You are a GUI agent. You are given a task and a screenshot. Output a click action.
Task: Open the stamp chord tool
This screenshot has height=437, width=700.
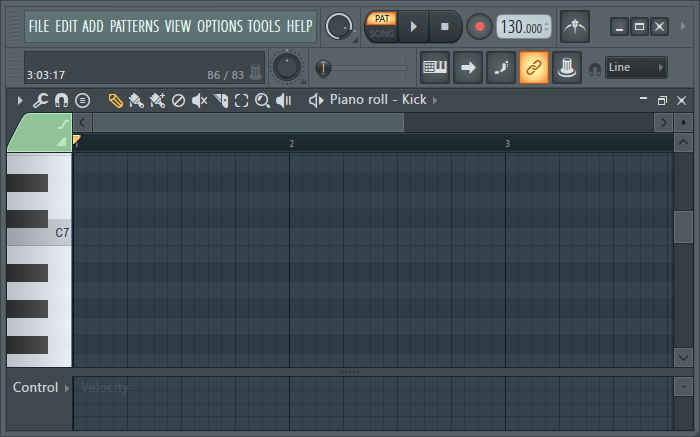click(82, 100)
